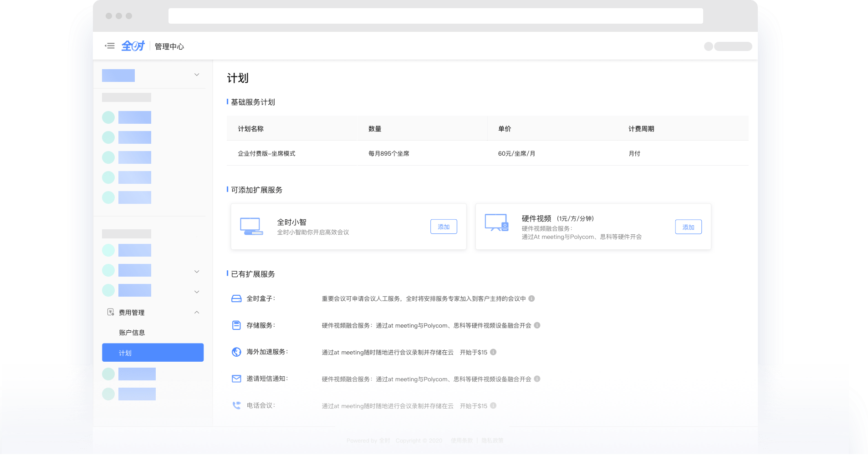Open info tooltip for 全时盒子 description
The height and width of the screenshot is (455, 868).
(531, 298)
